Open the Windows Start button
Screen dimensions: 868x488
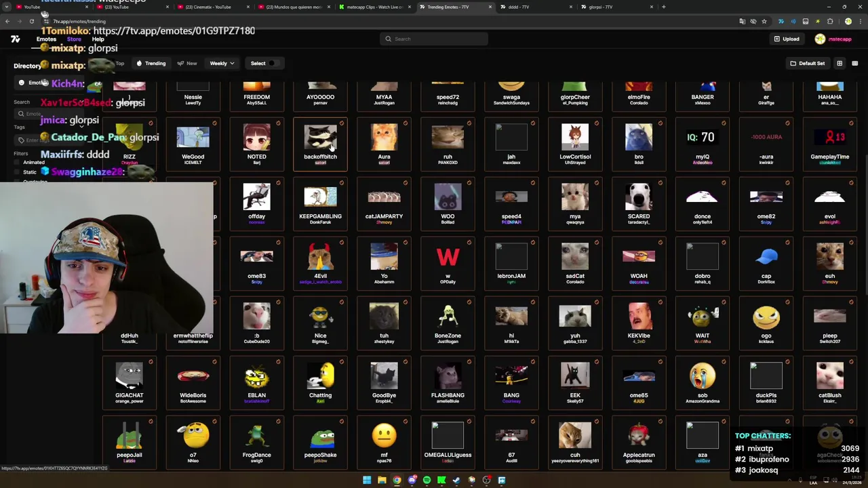point(367,480)
